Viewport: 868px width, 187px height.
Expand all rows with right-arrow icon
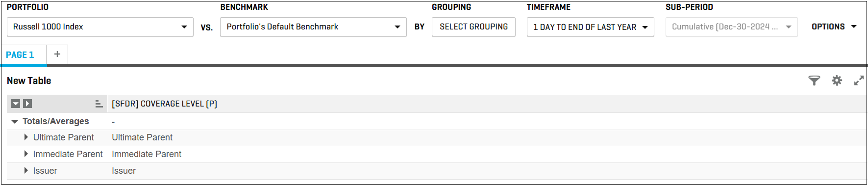(x=27, y=104)
